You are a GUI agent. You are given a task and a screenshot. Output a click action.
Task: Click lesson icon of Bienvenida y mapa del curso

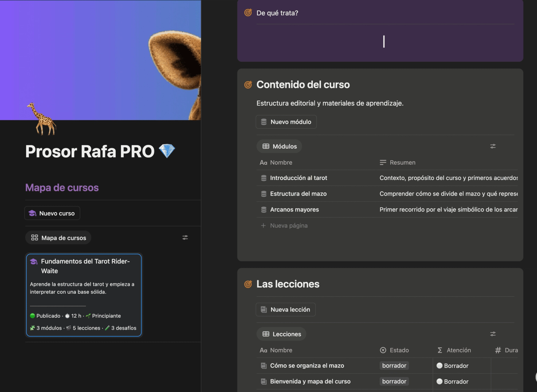264,382
